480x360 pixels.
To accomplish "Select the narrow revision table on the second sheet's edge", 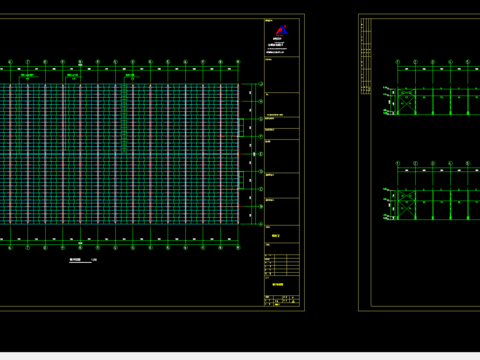I will click(x=366, y=56).
